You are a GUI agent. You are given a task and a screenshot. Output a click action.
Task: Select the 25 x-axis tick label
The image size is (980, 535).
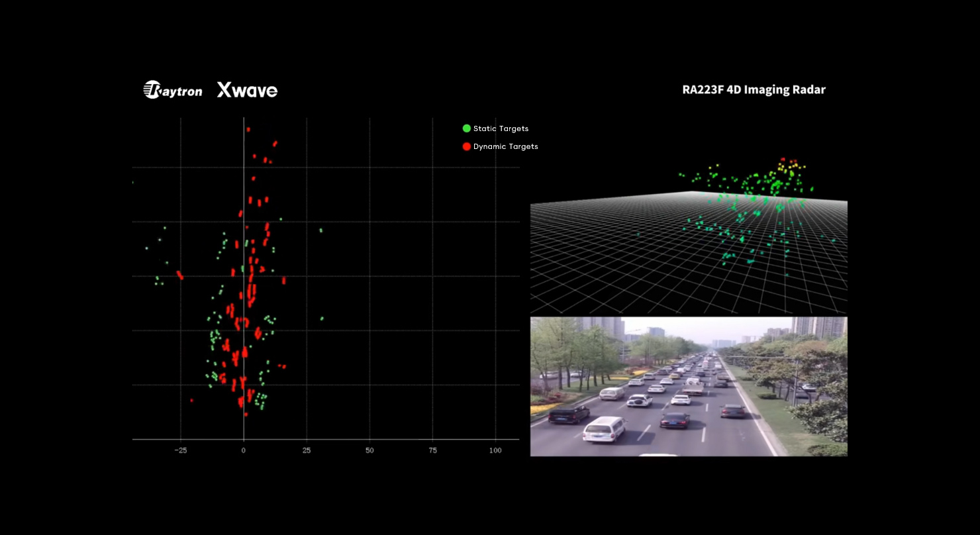coord(307,450)
